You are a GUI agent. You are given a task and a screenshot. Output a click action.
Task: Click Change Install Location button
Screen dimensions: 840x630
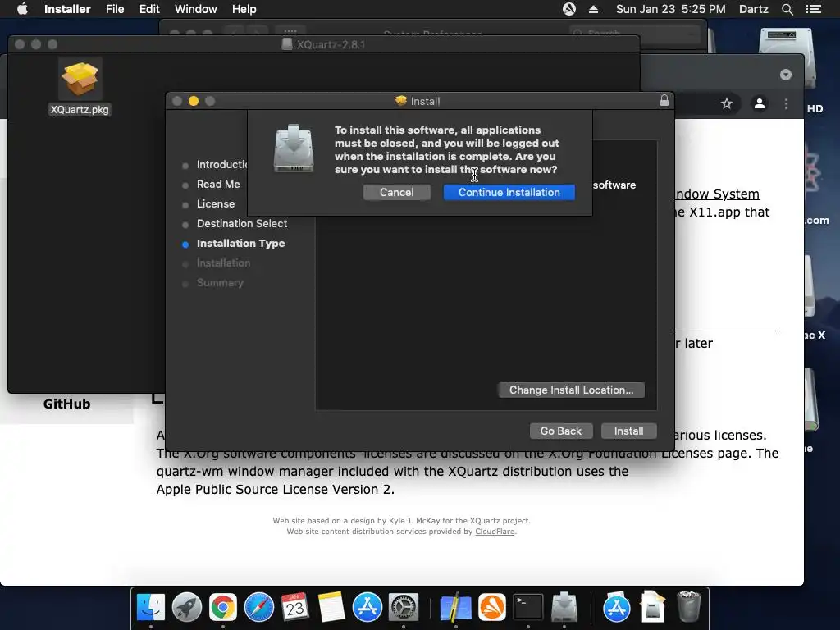point(571,390)
